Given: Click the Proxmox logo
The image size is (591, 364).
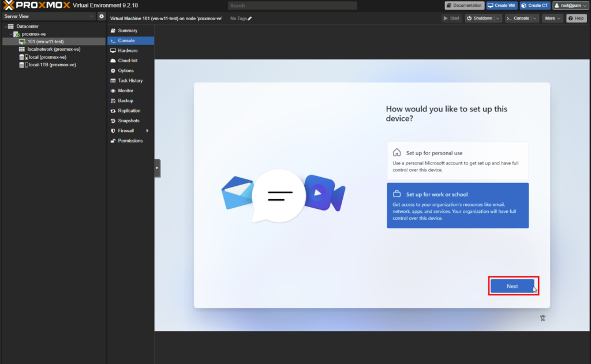Looking at the screenshot, I should tap(36, 5).
